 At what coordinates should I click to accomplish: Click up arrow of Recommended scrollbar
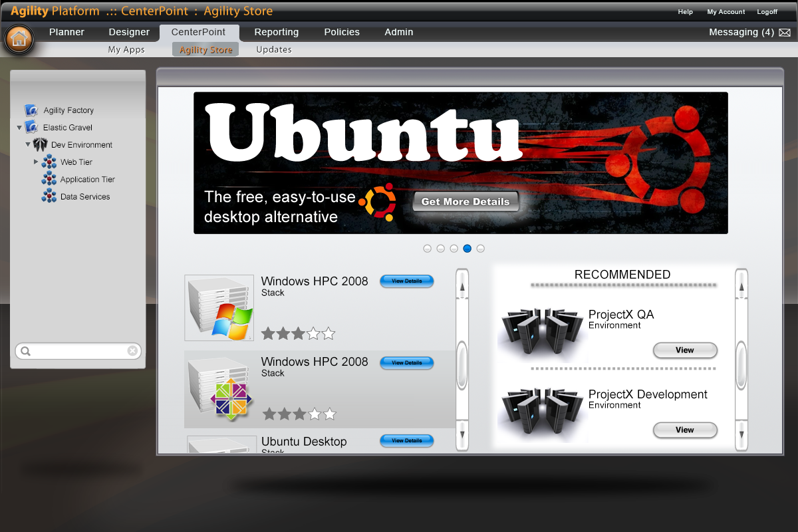coord(741,286)
